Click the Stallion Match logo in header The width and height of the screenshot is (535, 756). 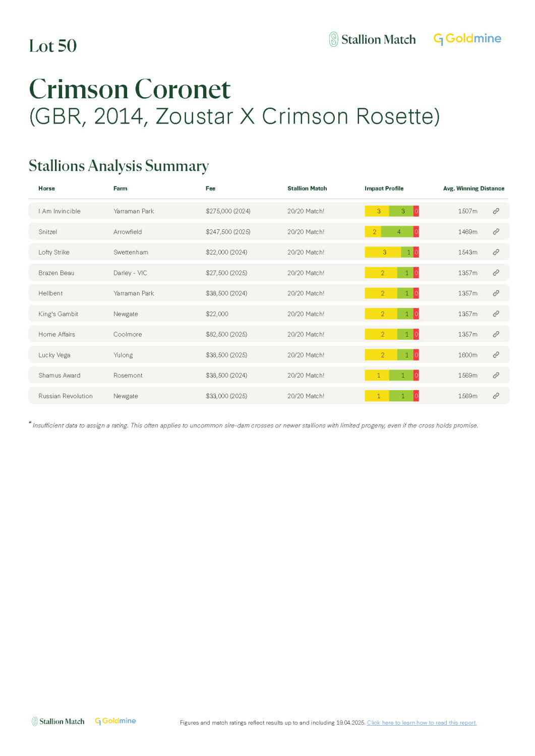[373, 39]
